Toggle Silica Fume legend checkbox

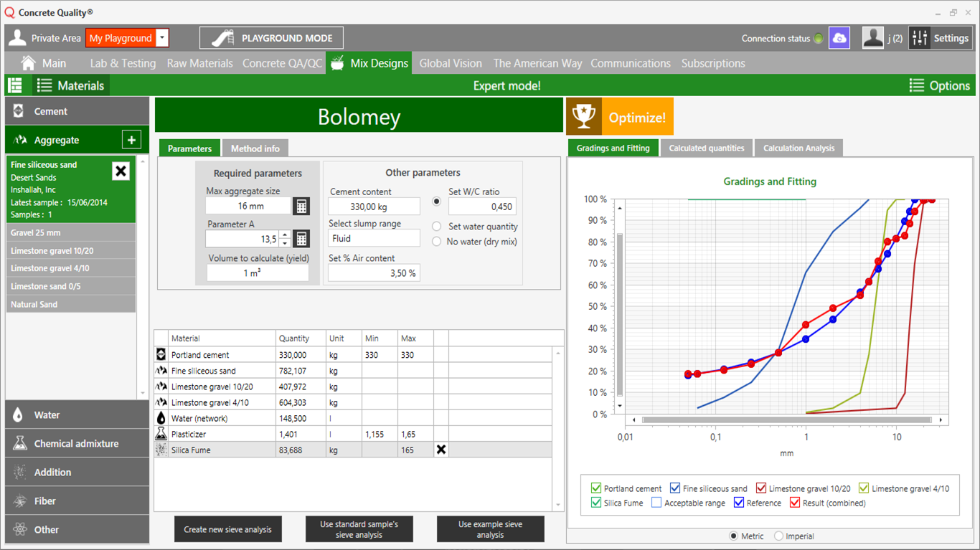point(595,503)
